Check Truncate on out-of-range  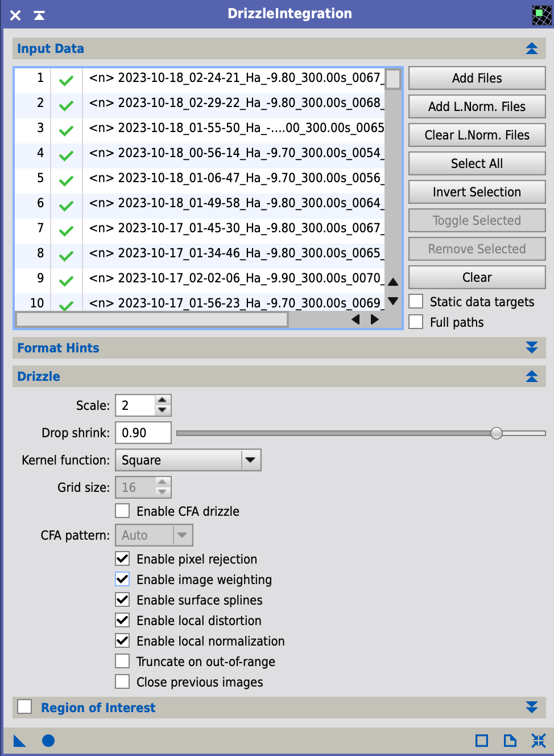pos(122,661)
